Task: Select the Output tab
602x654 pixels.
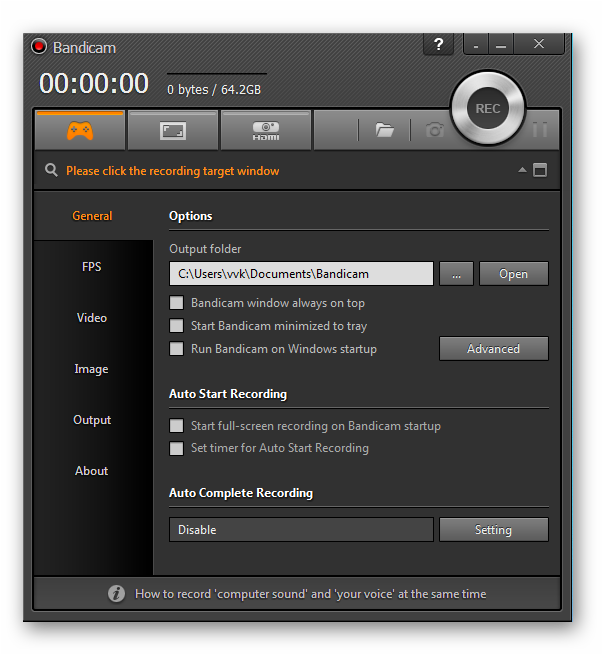Action: (92, 420)
